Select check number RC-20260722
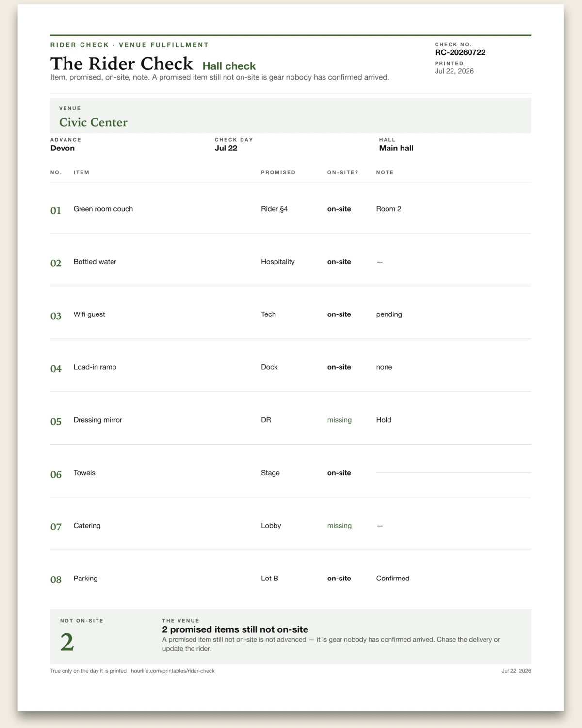582x728 pixels. pos(460,52)
